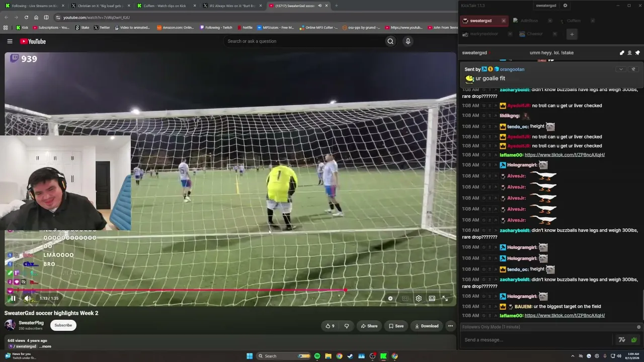Click the Windows taskbar Search box
This screenshot has height=362, width=644.
pyautogui.click(x=283, y=356)
